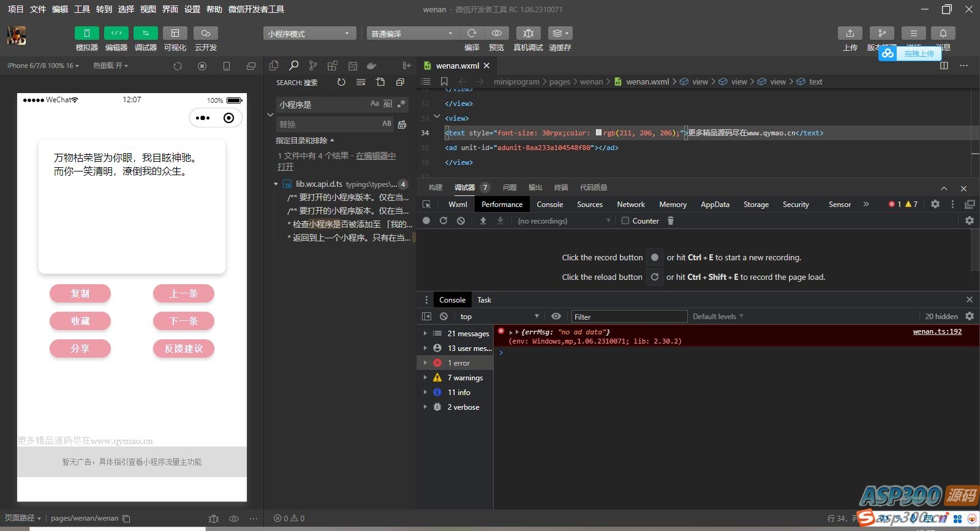This screenshot has height=531, width=980.
Task: Open the 小程序模式 dropdown
Action: 309,34
